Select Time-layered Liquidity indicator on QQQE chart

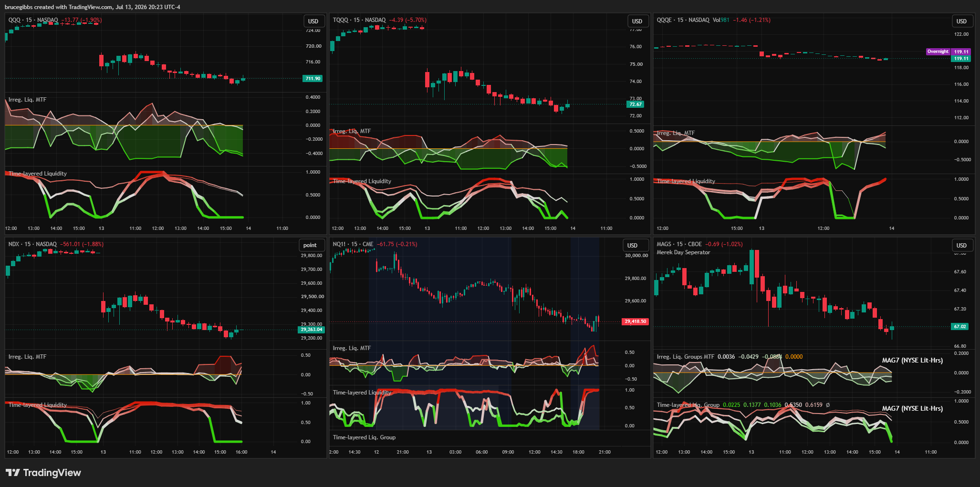click(686, 181)
